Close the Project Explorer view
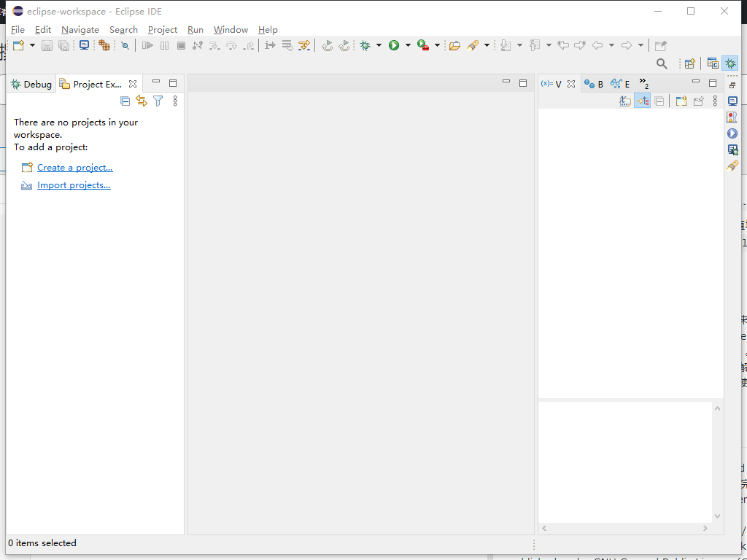This screenshot has height=560, width=747. click(133, 84)
